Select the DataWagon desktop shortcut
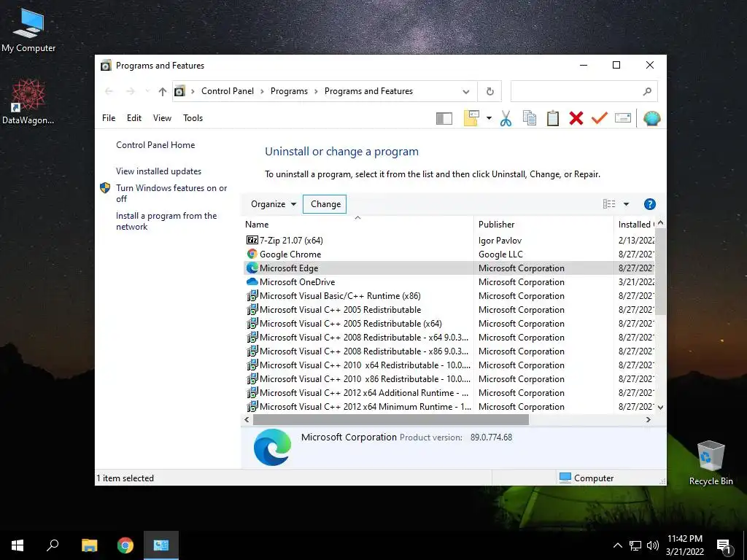 (28, 102)
